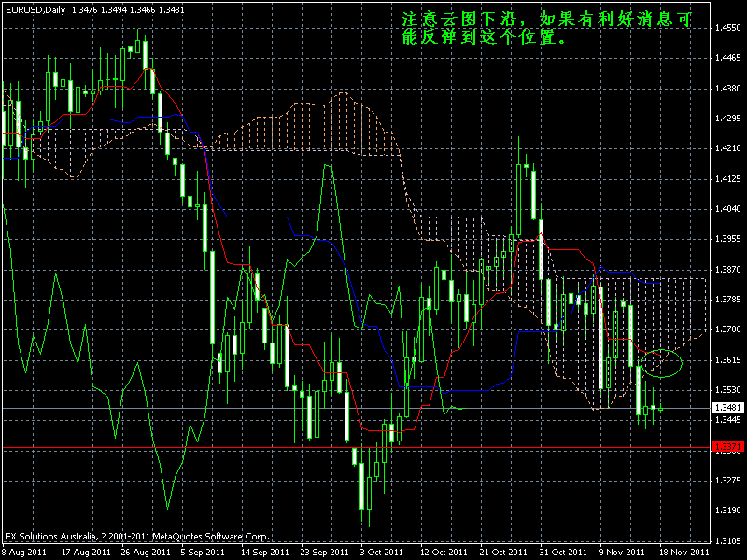Click the FX Solutions Australia copyright text

(137, 536)
